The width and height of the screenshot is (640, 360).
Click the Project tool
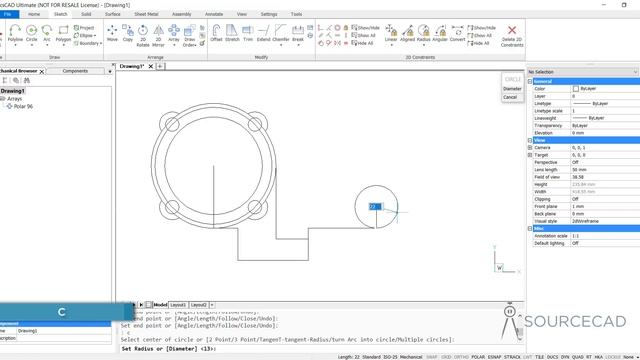coord(84,28)
